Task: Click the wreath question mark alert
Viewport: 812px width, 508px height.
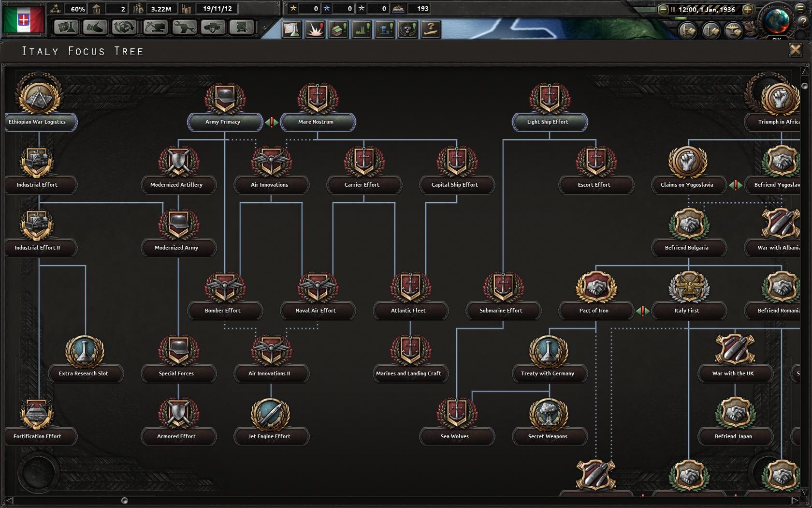Action: point(408,29)
